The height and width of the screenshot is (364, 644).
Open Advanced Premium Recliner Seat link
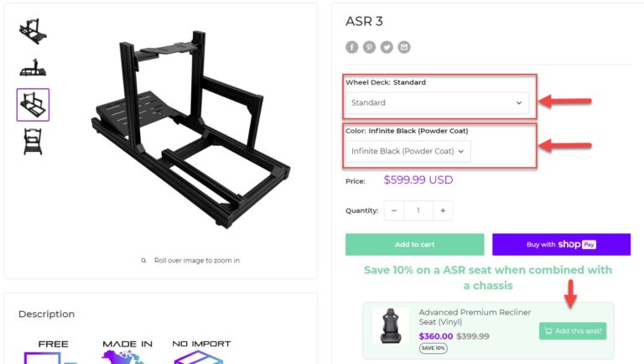475,318
